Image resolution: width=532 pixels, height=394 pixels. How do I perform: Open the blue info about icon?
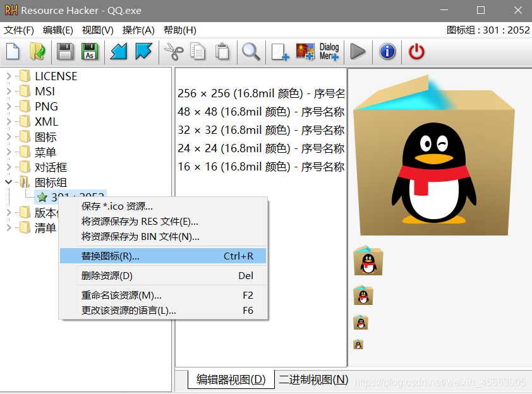point(387,52)
